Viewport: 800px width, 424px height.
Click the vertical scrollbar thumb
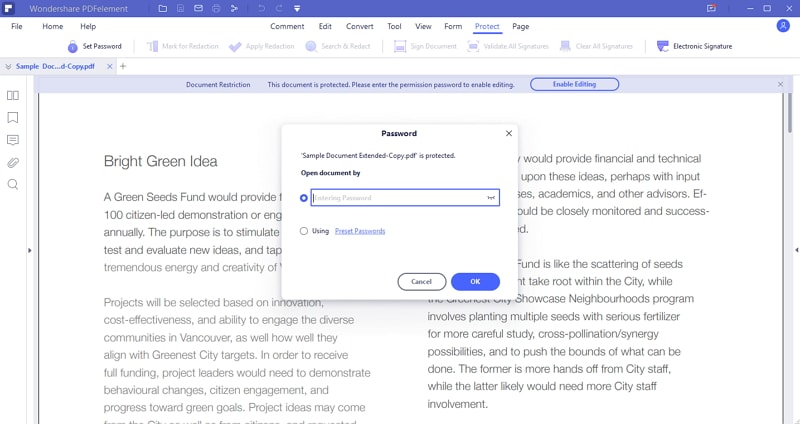790,113
